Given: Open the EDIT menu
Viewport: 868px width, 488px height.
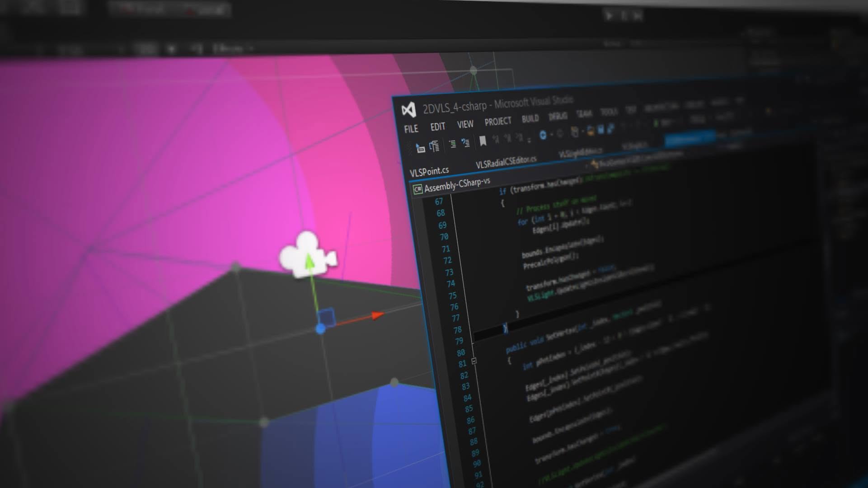Looking at the screenshot, I should click(x=437, y=127).
